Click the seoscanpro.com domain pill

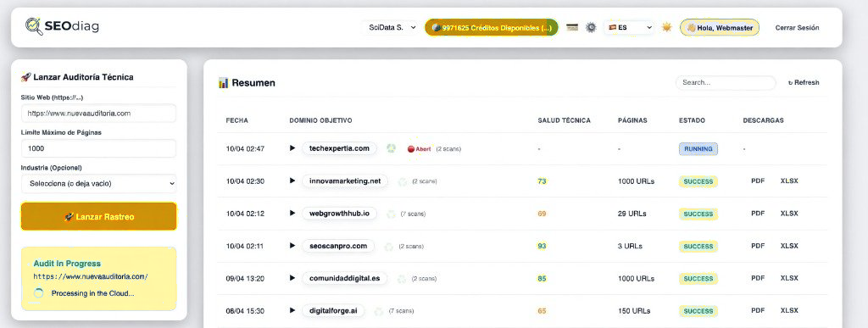click(337, 246)
